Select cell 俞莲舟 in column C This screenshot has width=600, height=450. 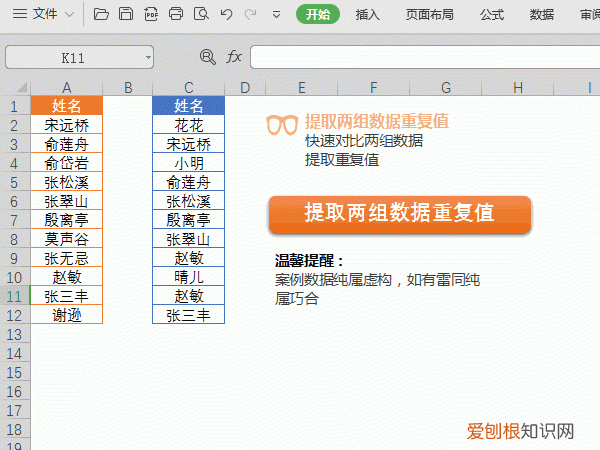(189, 182)
